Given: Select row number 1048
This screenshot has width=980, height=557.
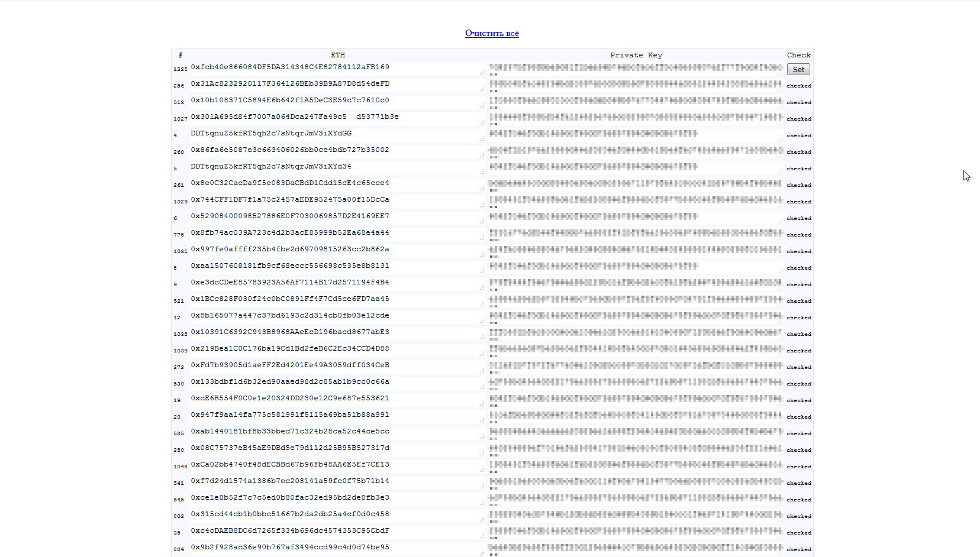Looking at the screenshot, I should tap(180, 467).
